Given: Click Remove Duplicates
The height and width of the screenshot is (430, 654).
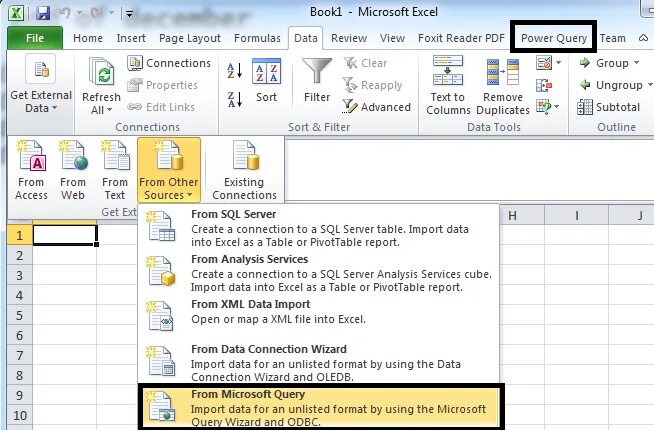Looking at the screenshot, I should (503, 85).
